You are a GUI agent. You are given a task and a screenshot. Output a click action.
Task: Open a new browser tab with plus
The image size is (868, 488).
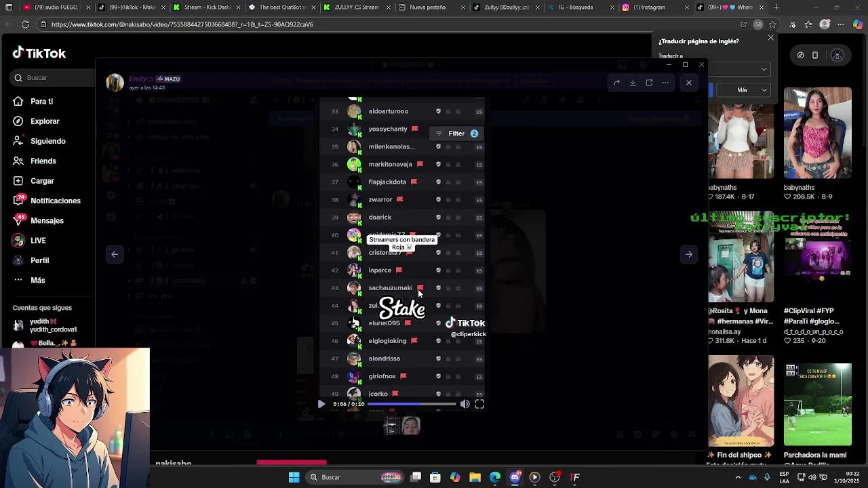(x=776, y=7)
